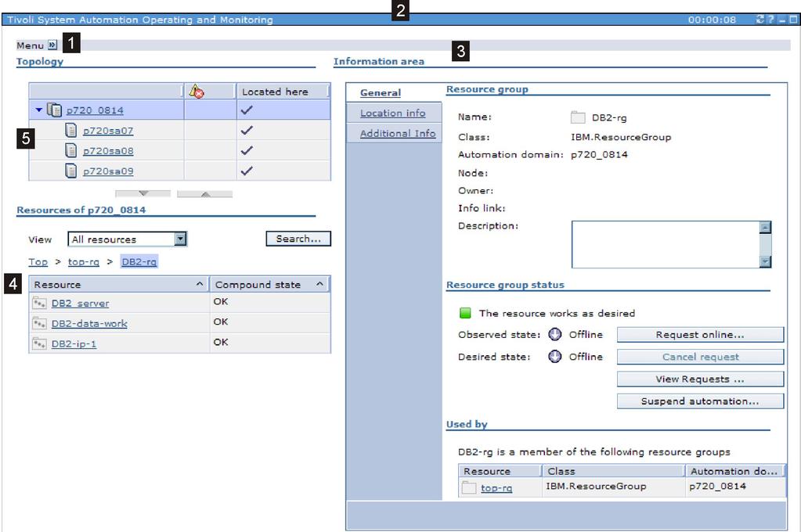
Task: Click the Request online... button
Action: click(700, 334)
